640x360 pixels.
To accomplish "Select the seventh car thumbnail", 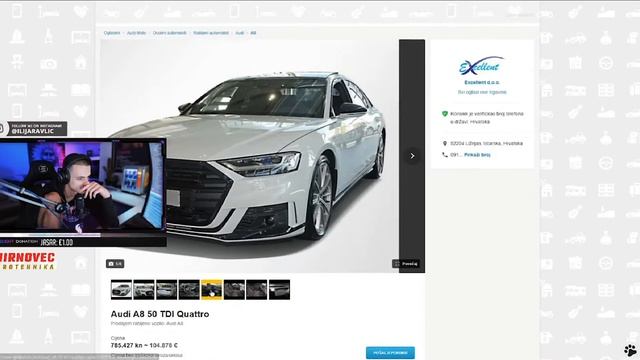I will click(256, 290).
